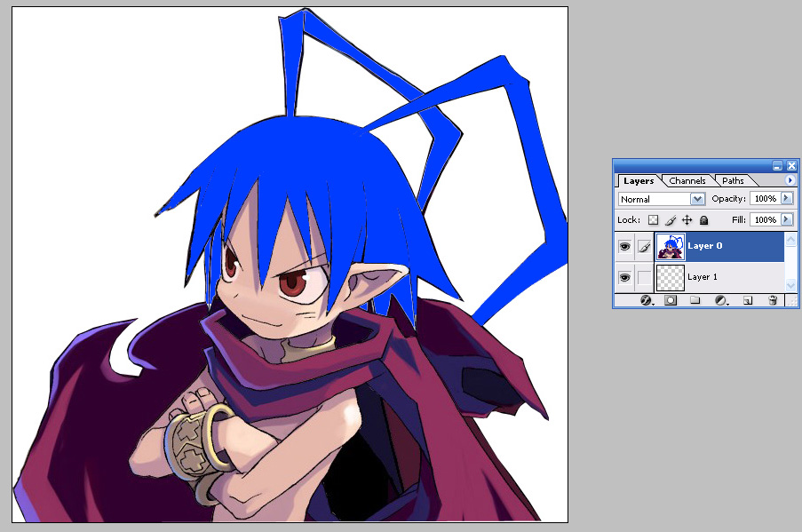Screen dimensions: 802x532
Task: Create a new layer set folder
Action: tap(695, 301)
